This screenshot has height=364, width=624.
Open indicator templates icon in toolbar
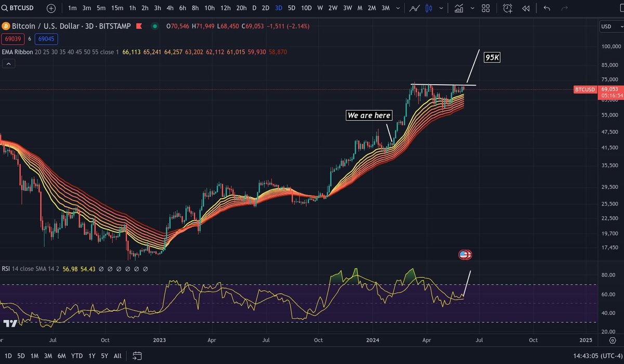[472, 8]
